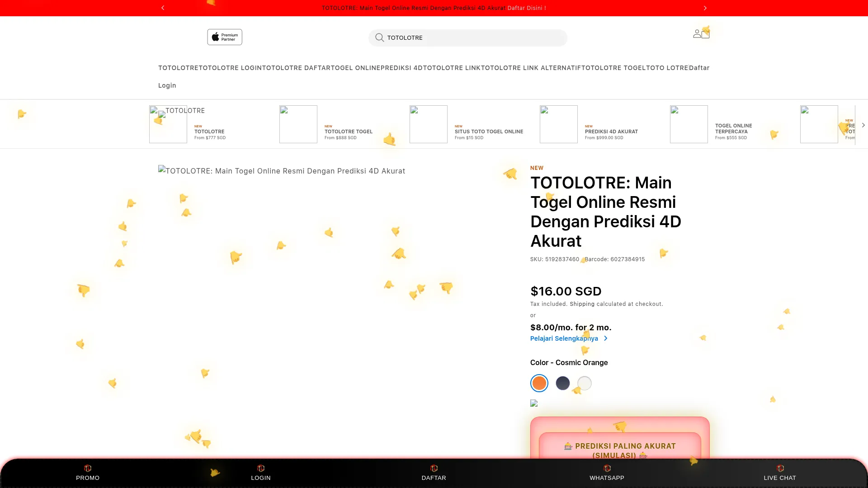The image size is (868, 488).
Task: Open the TOTOLOTRE LINK menu item
Action: tap(452, 68)
